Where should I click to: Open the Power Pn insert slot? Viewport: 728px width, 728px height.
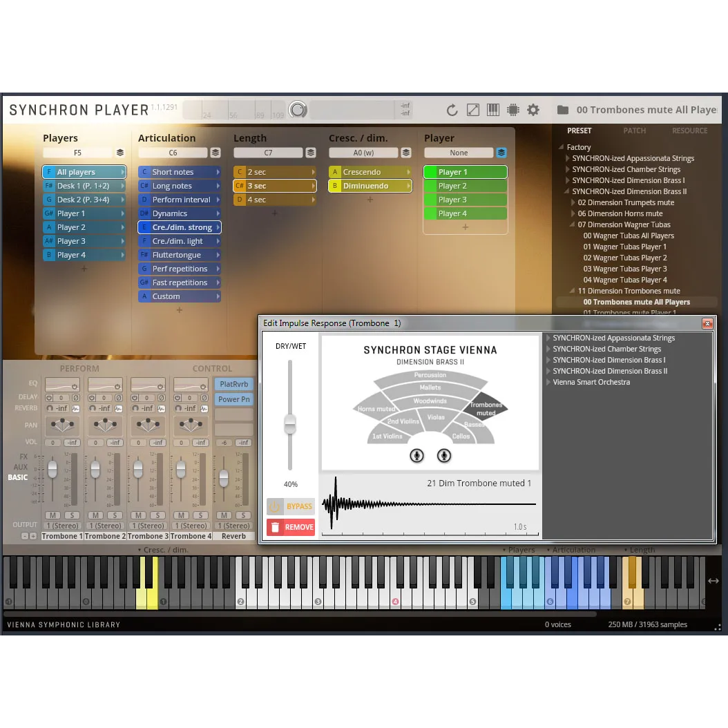tap(233, 399)
